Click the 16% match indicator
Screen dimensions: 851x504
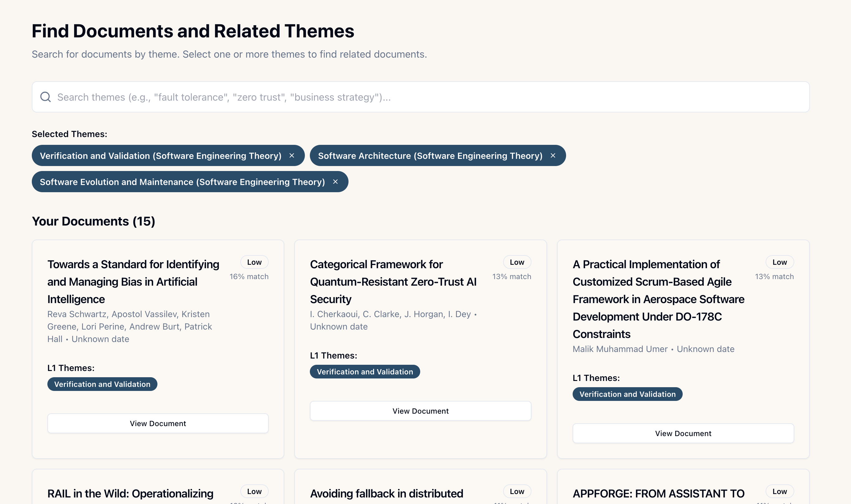coord(249,276)
